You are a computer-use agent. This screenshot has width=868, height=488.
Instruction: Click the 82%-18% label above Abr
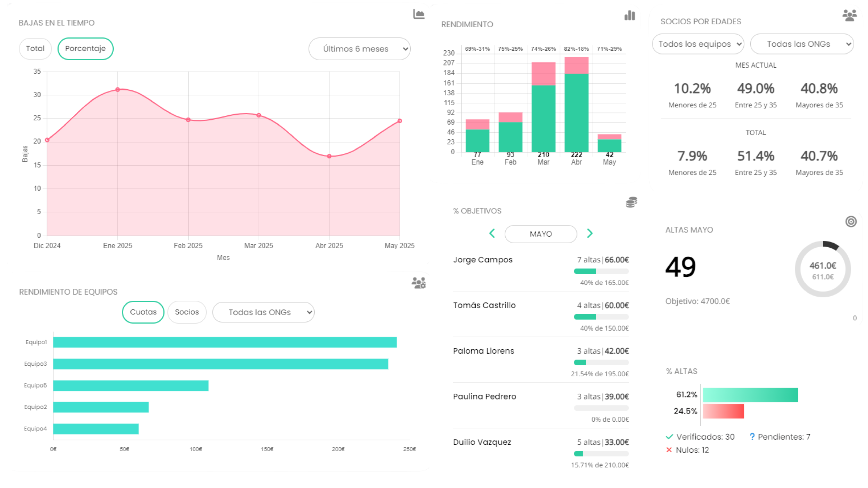(x=576, y=49)
